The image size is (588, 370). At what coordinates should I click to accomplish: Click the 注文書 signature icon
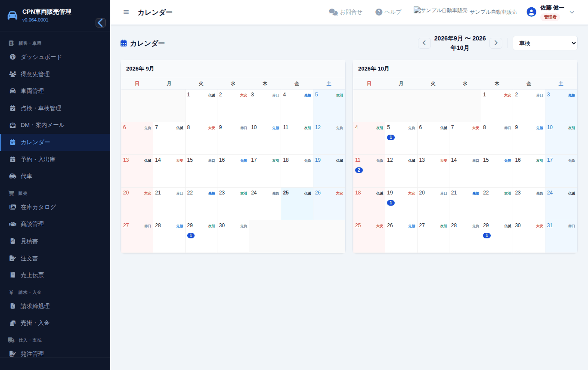[x=12, y=258]
